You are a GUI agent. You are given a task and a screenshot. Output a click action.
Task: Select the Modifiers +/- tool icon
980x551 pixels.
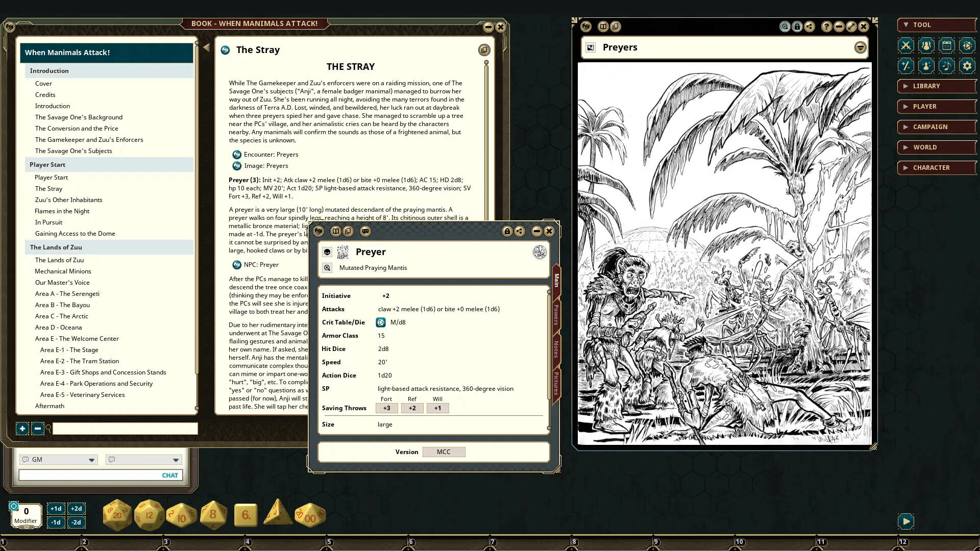905,65
